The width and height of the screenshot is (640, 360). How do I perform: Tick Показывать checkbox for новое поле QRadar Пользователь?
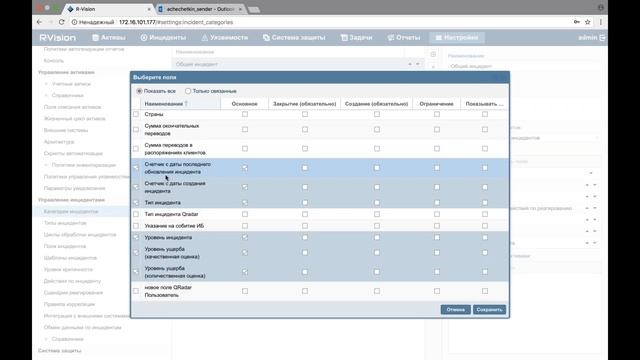(x=485, y=291)
